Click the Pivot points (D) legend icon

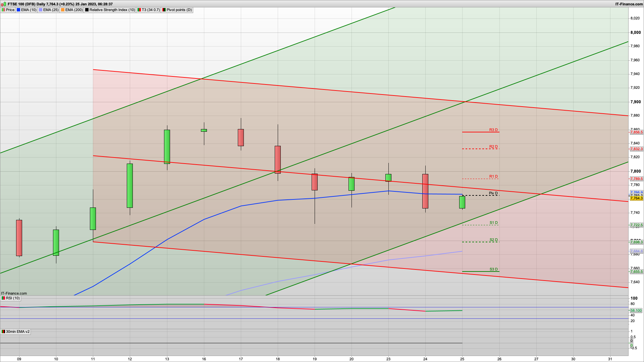(164, 10)
